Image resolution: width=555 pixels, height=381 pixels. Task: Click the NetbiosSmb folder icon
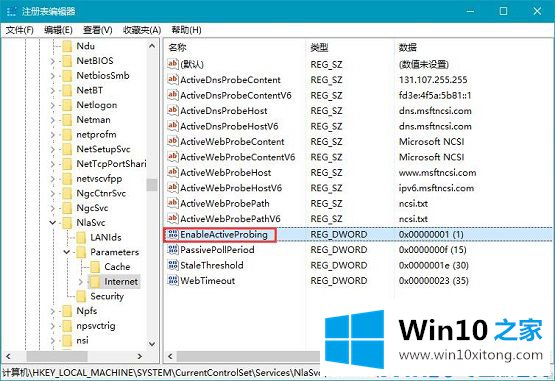pos(67,76)
